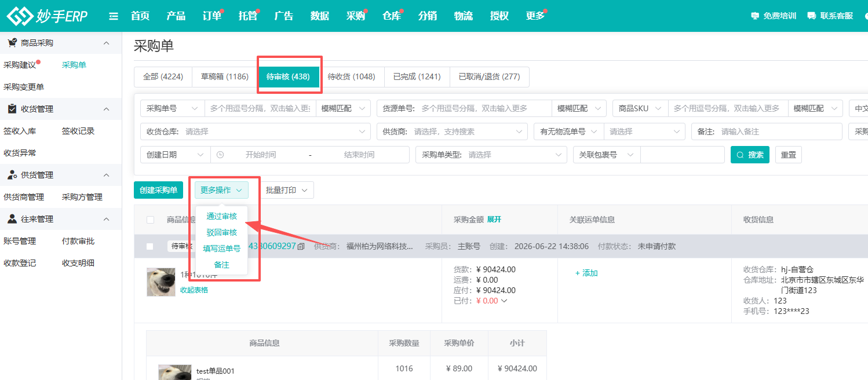Click the 搜索 button
This screenshot has width=868, height=380.
[750, 155]
